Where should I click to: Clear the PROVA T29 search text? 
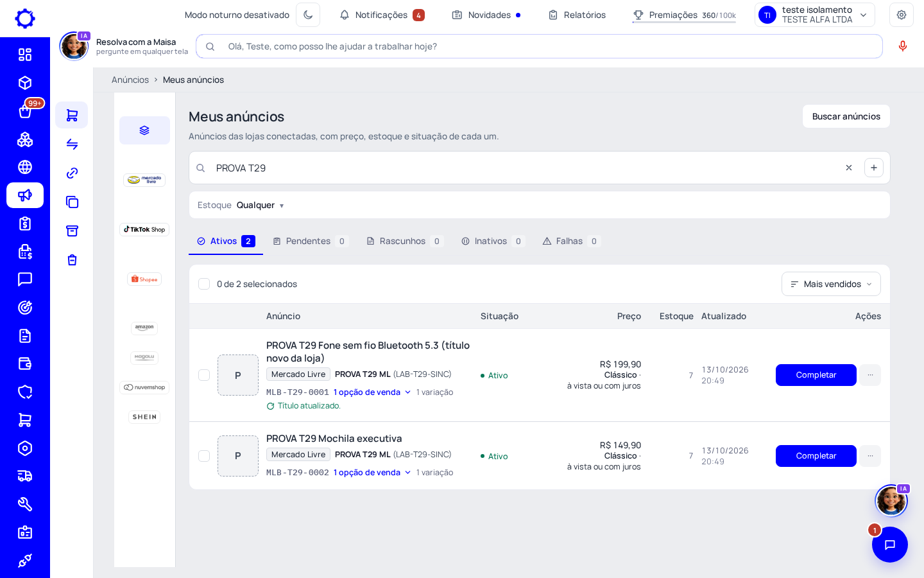click(x=848, y=168)
